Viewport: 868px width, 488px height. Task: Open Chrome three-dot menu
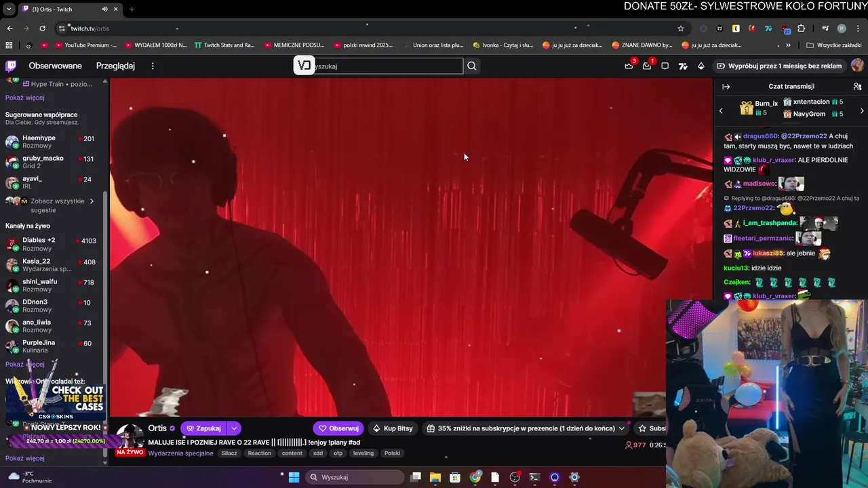[858, 28]
